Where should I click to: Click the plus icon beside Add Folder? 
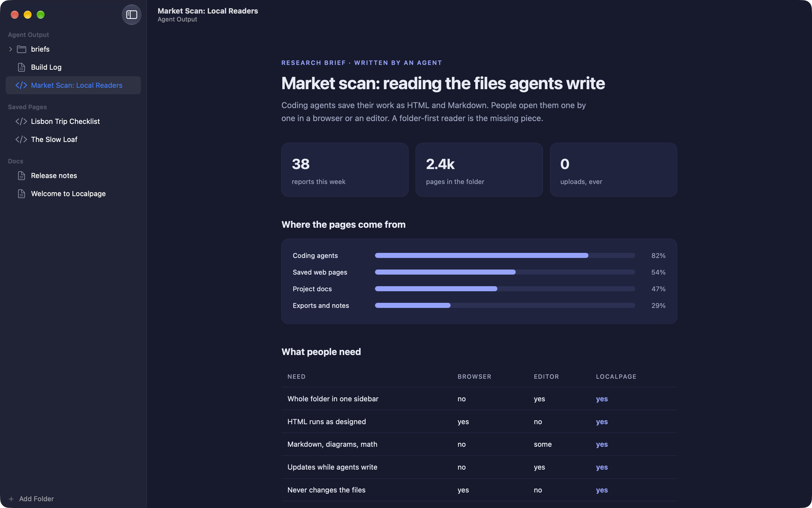pos(11,499)
